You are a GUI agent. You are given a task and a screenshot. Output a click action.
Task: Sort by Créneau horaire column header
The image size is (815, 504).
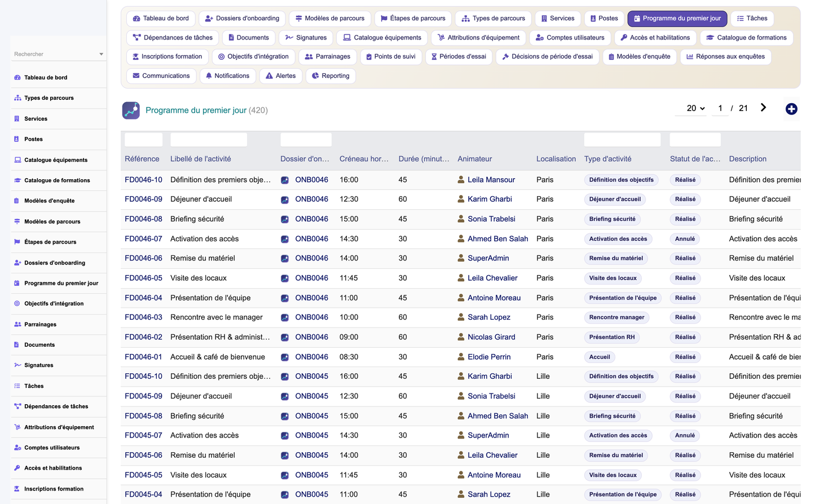pyautogui.click(x=364, y=159)
